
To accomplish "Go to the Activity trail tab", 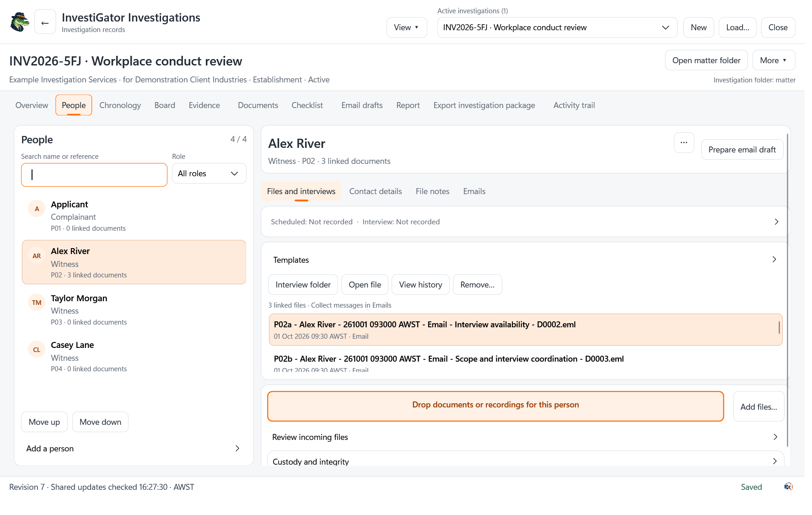I will click(x=574, y=105).
